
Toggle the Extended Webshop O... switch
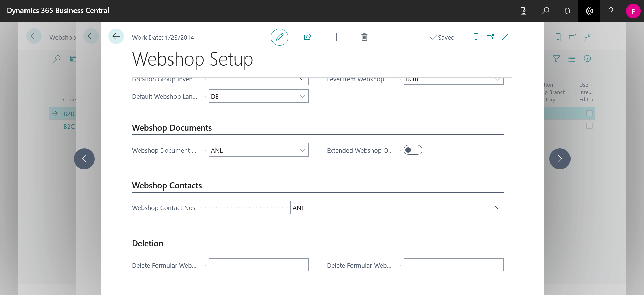pyautogui.click(x=413, y=150)
